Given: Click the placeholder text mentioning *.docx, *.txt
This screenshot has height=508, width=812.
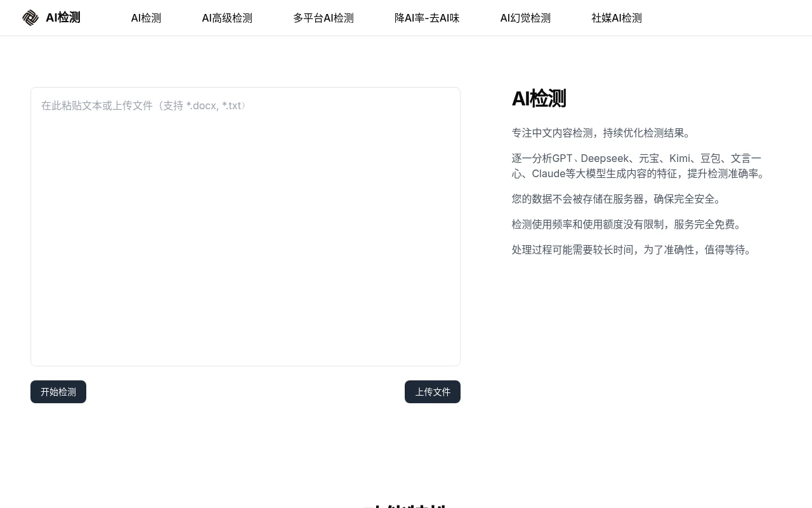Looking at the screenshot, I should tap(144, 105).
